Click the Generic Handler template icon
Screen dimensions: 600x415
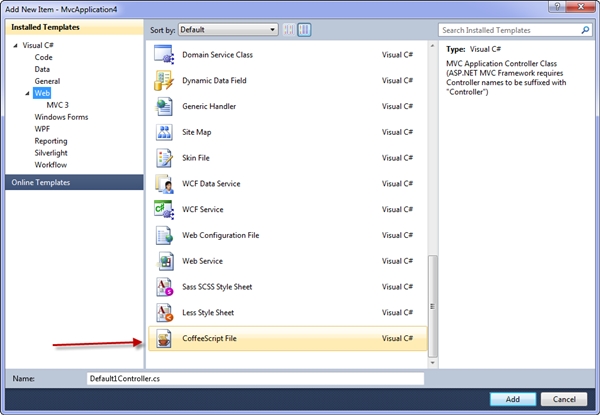164,106
